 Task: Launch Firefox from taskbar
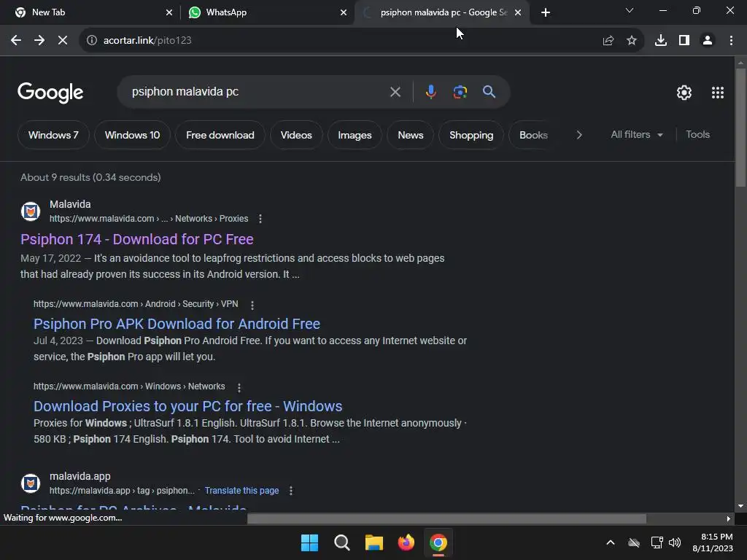click(406, 542)
